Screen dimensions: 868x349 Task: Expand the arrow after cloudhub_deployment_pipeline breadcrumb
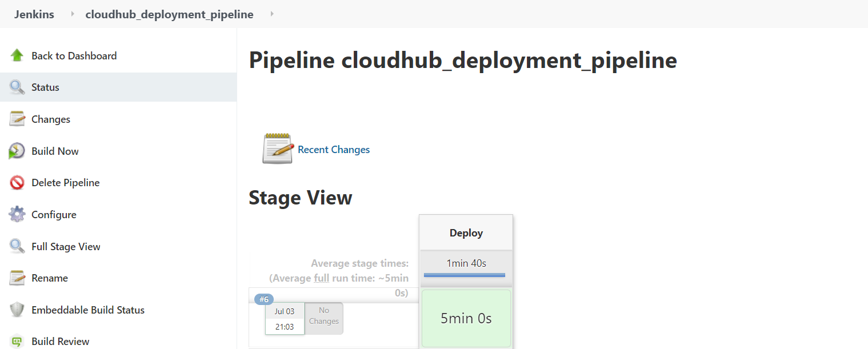pos(272,14)
